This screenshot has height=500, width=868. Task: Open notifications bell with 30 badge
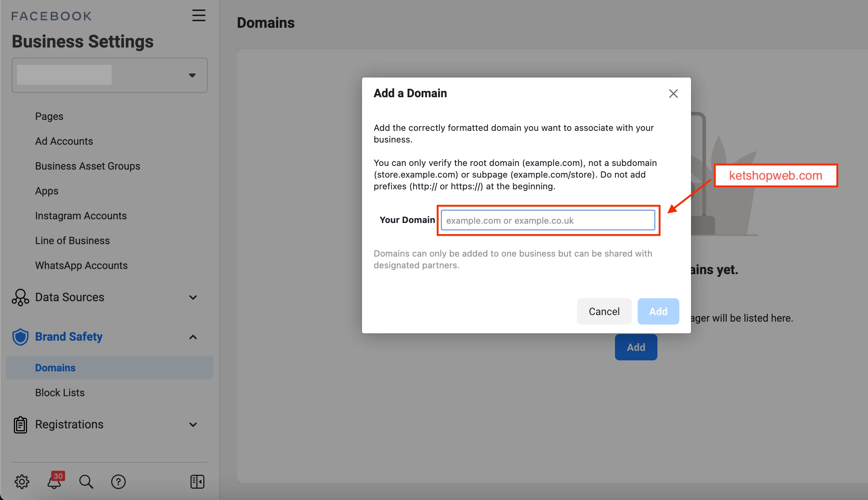tap(55, 481)
